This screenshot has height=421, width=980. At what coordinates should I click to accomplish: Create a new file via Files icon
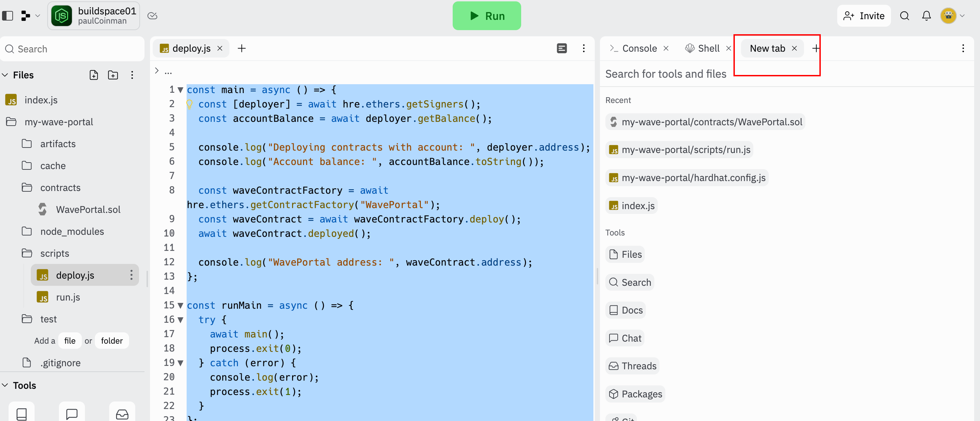click(93, 75)
